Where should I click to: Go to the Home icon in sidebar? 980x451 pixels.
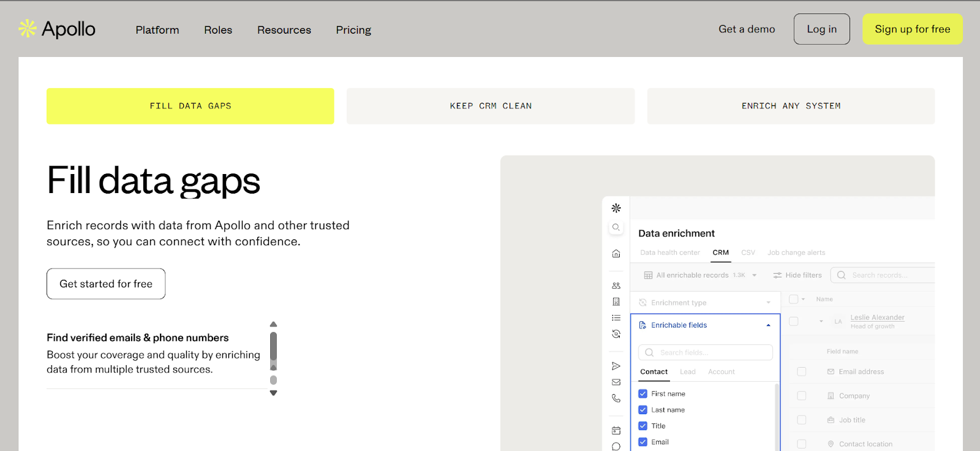coord(616,253)
